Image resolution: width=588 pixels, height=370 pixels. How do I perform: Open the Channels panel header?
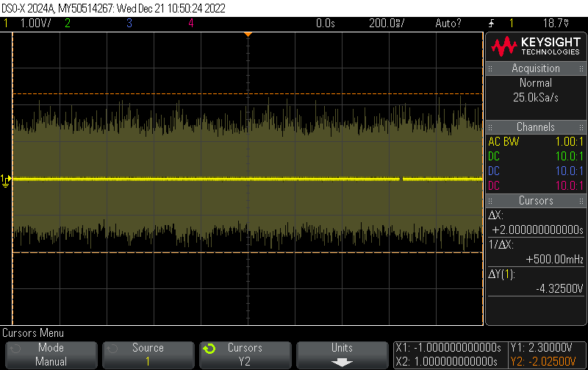coord(536,127)
